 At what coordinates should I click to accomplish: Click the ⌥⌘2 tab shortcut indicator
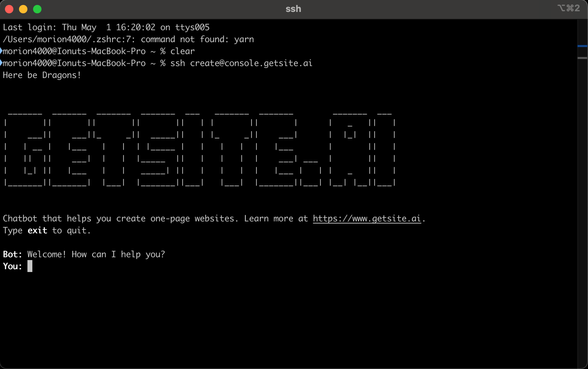click(568, 8)
